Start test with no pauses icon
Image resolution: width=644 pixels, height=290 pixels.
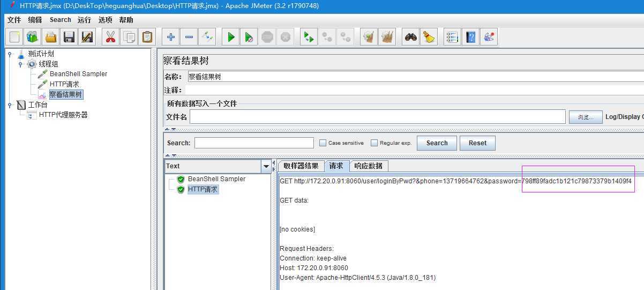pyautogui.click(x=249, y=37)
